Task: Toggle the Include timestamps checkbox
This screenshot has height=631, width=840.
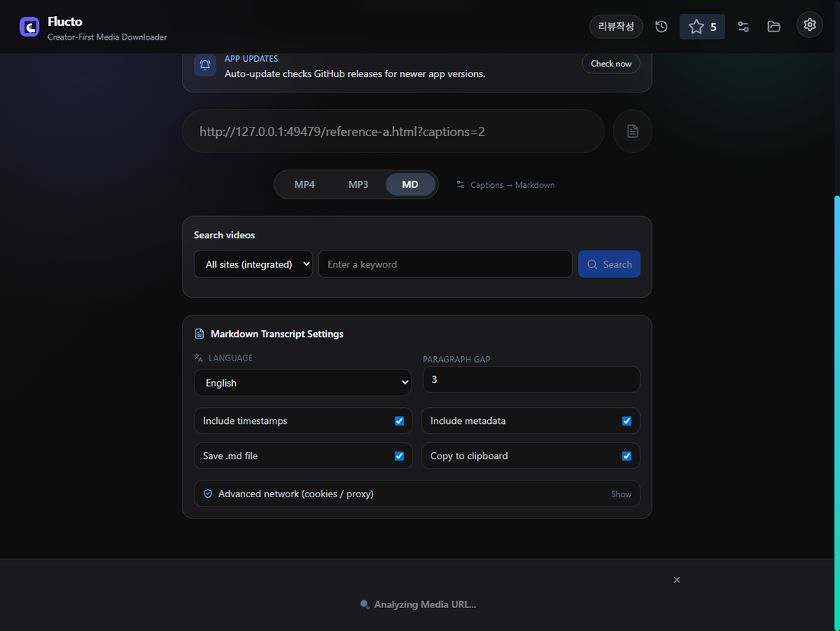Action: (399, 421)
